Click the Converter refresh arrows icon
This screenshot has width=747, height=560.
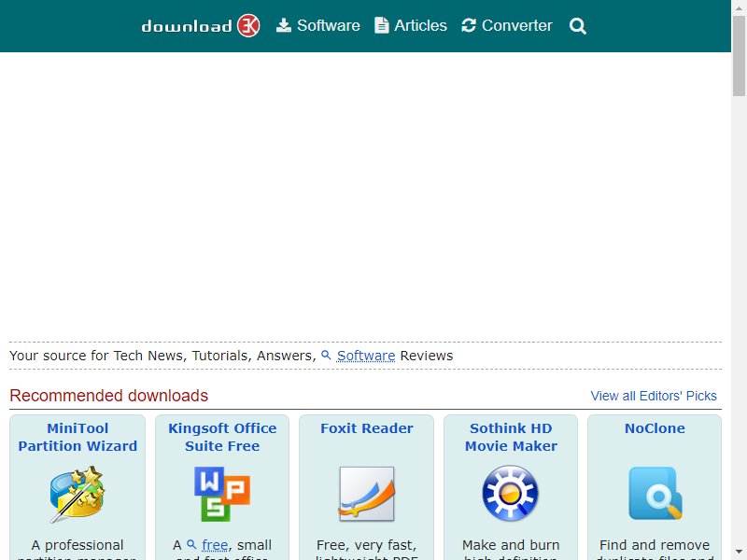[469, 26]
